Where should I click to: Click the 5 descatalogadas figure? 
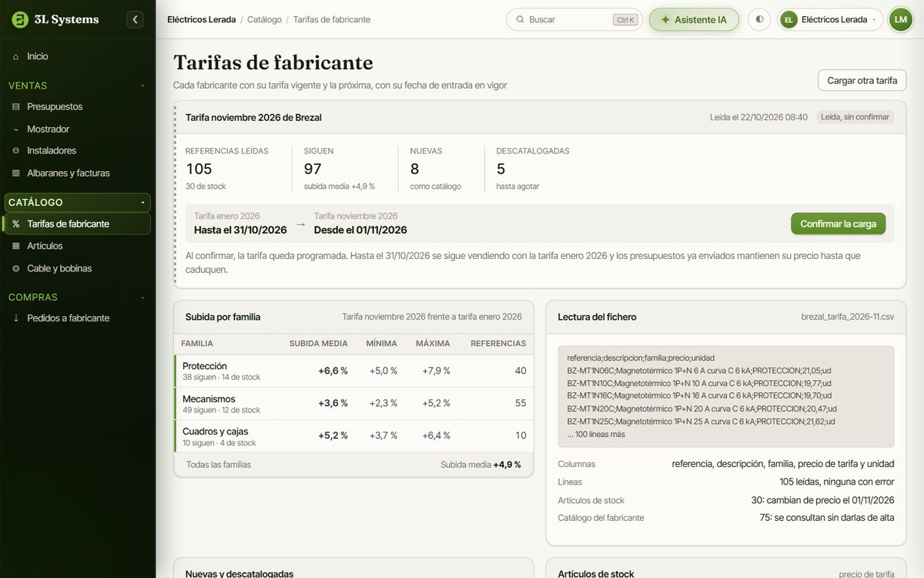(x=501, y=169)
